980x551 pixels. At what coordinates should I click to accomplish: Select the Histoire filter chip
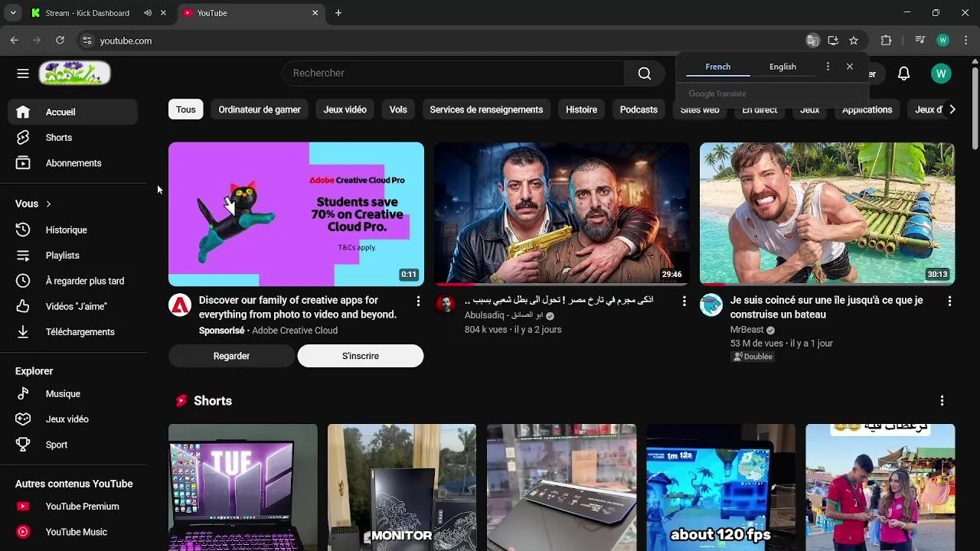(581, 109)
